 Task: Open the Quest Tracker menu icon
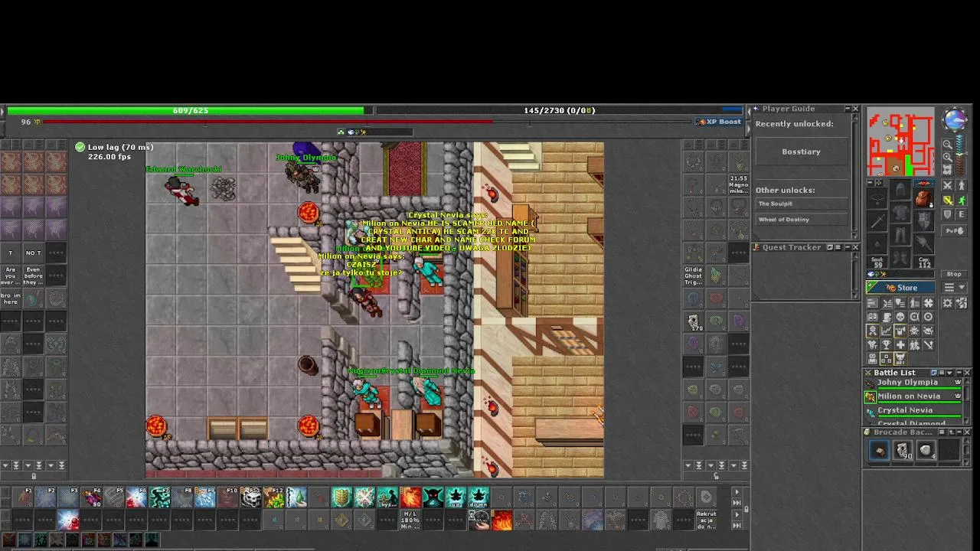click(x=838, y=247)
